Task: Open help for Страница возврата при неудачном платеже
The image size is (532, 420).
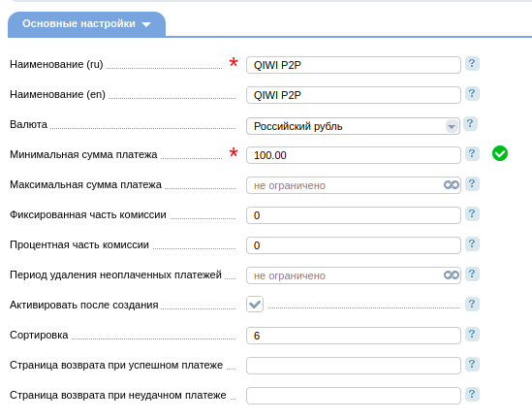Action: click(472, 394)
